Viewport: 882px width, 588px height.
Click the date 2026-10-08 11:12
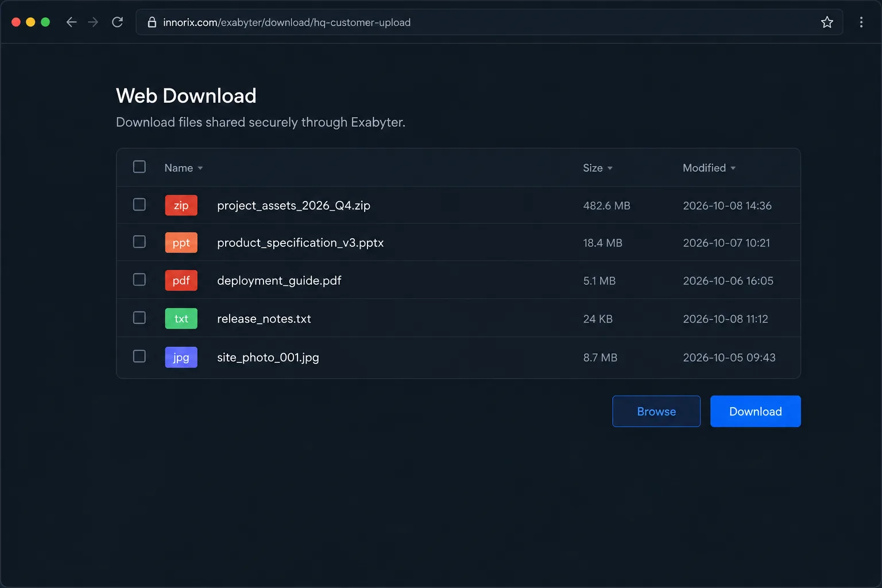pos(725,319)
